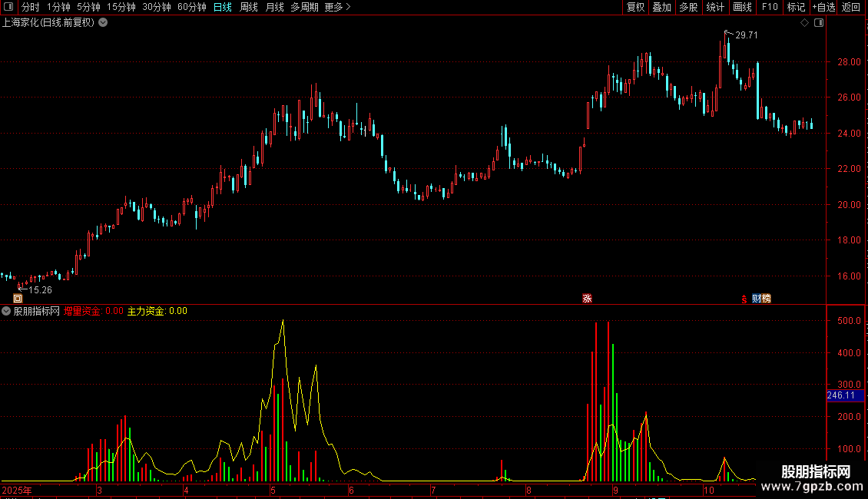
Task: Open the 多股 multi-stock view
Action: coord(688,7)
